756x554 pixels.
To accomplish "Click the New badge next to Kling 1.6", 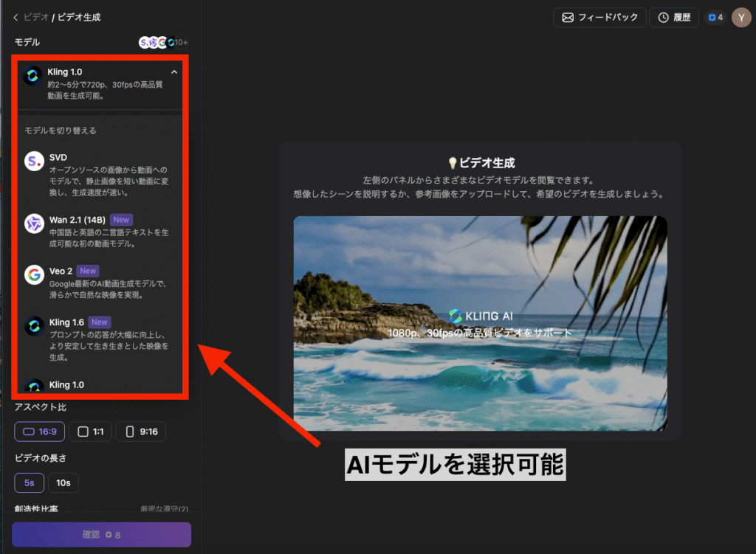I will pyautogui.click(x=100, y=322).
